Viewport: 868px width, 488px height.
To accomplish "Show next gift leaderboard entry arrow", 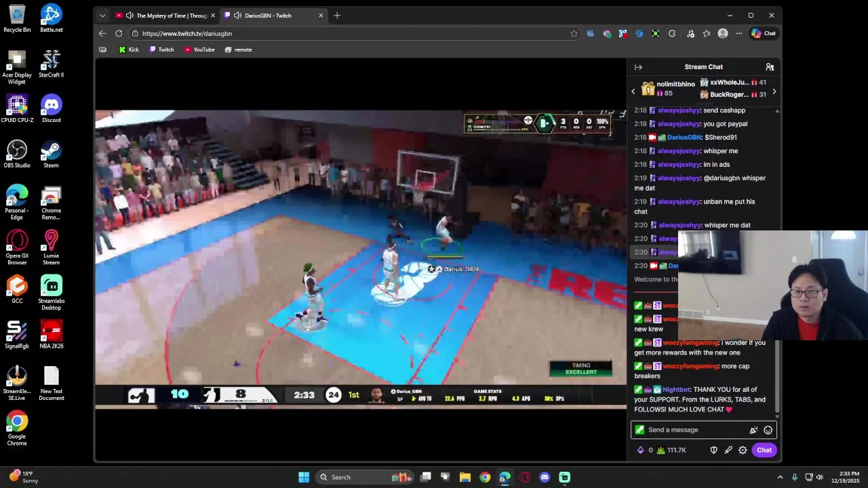I will click(x=774, y=91).
